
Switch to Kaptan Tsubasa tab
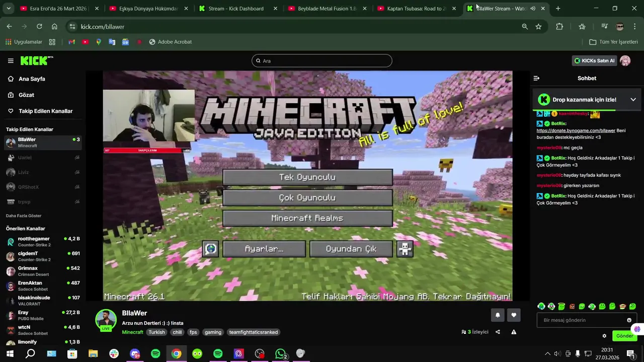417,9
